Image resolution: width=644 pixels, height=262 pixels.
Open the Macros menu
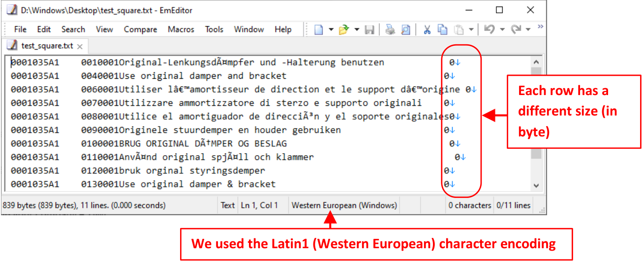point(181,30)
